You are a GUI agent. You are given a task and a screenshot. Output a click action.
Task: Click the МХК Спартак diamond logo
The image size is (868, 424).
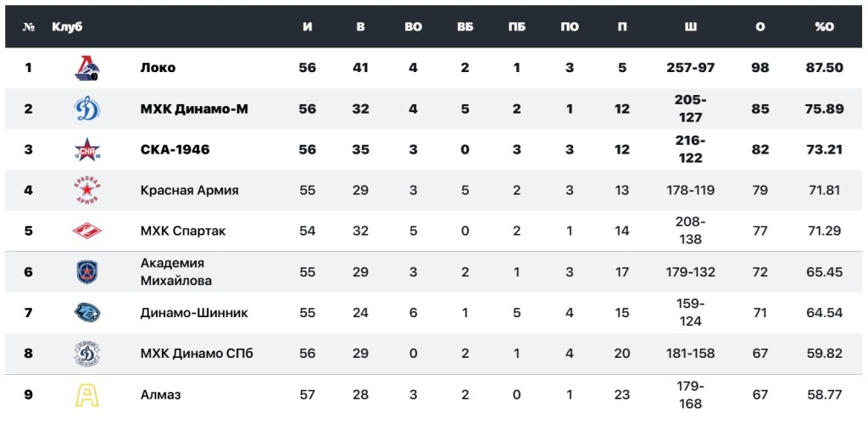click(87, 231)
